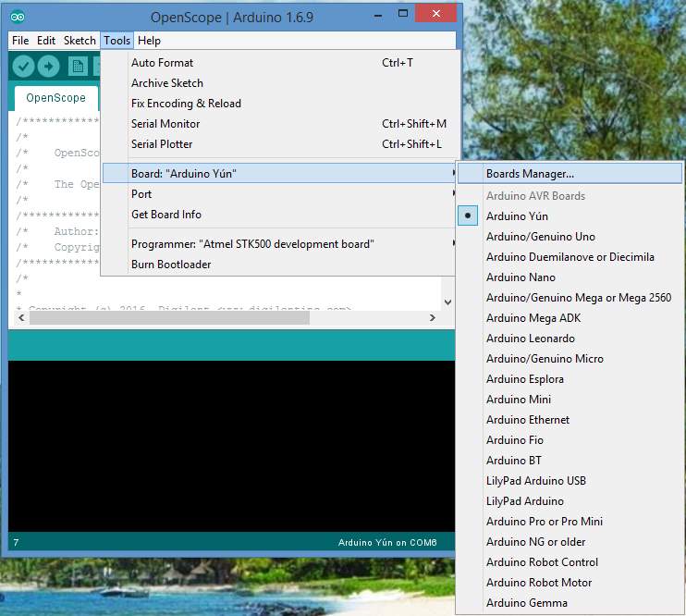Click the editor's scroll-down arrow
This screenshot has width=686, height=616.
[x=447, y=302]
